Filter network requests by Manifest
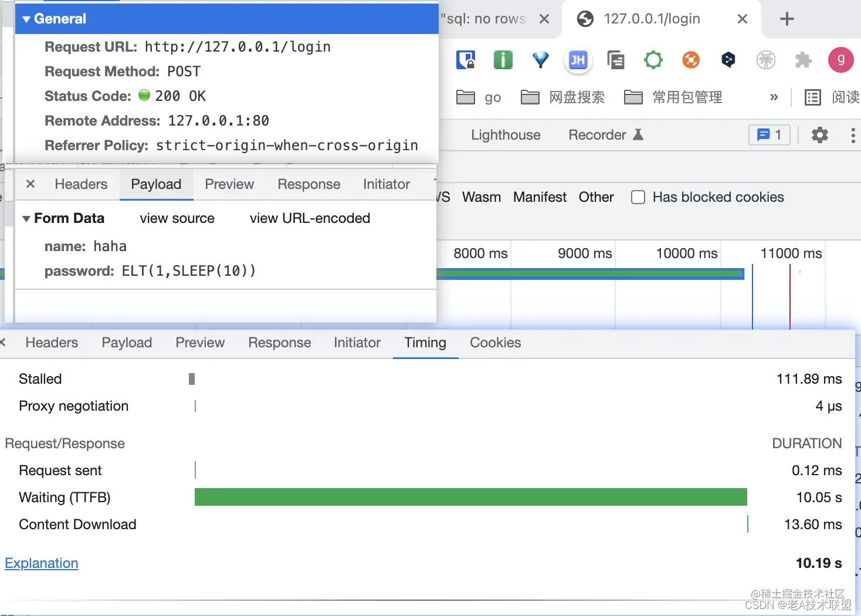 tap(540, 197)
